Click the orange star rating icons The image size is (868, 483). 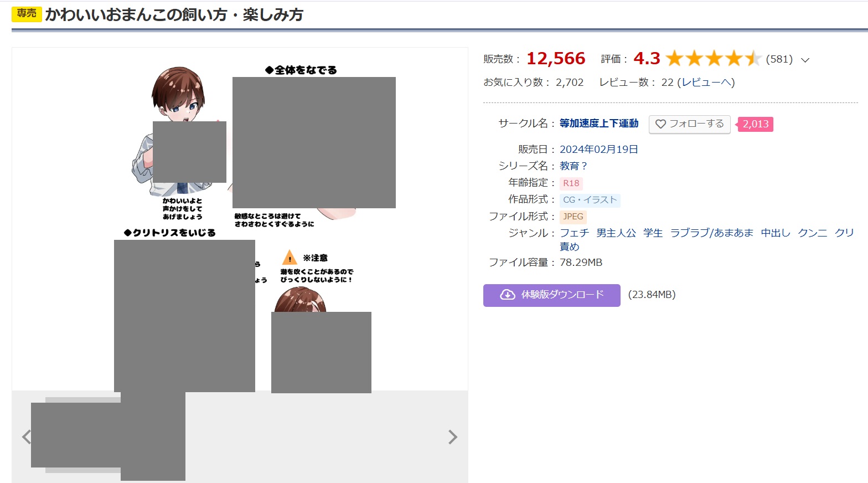coord(713,59)
